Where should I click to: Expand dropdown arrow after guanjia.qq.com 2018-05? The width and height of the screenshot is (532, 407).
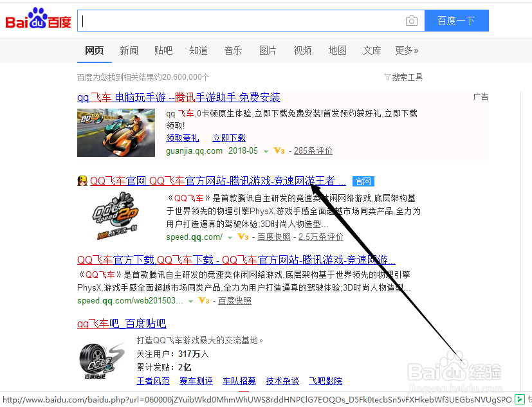tap(266, 152)
